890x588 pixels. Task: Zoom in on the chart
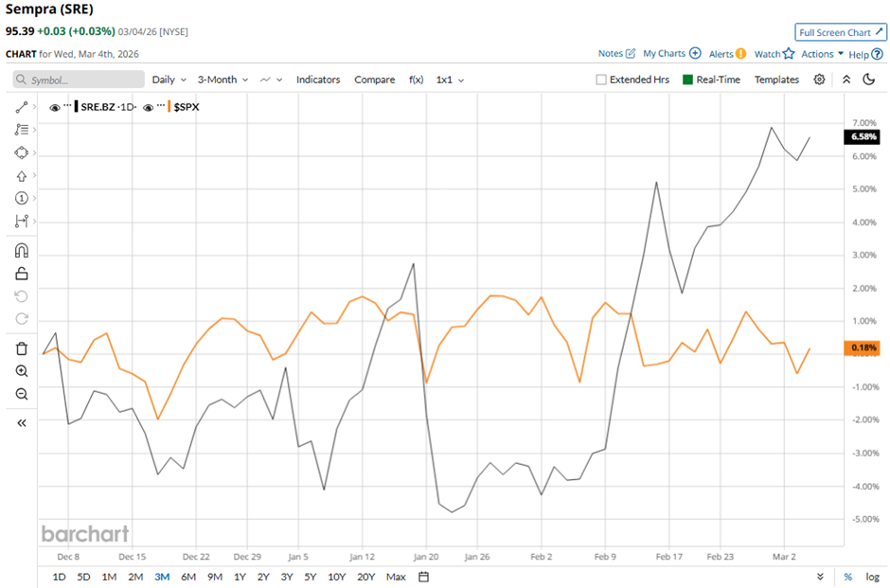point(22,371)
